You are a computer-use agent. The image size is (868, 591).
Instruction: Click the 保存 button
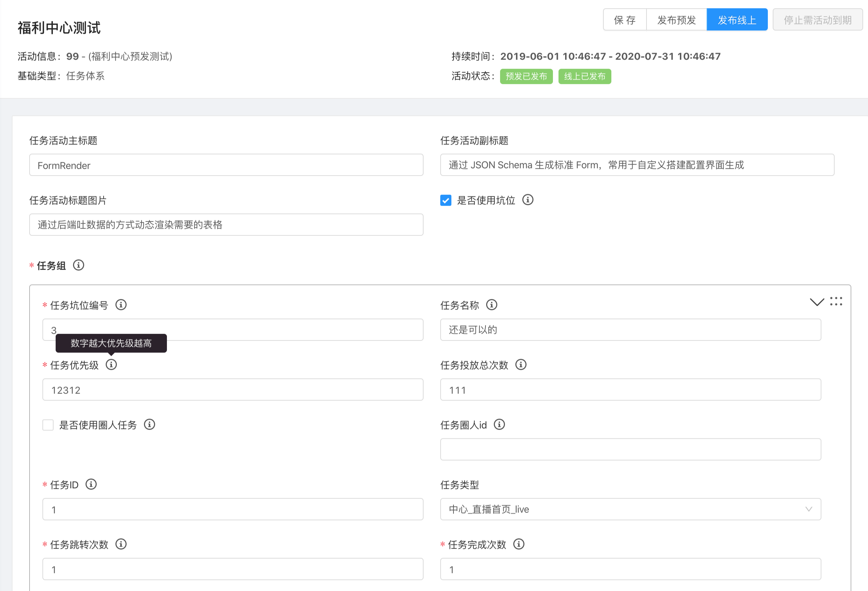click(625, 20)
